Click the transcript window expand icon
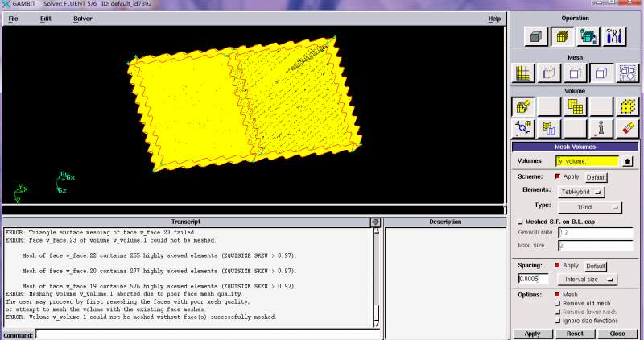Viewport: 644px width, 340px height. point(375,222)
